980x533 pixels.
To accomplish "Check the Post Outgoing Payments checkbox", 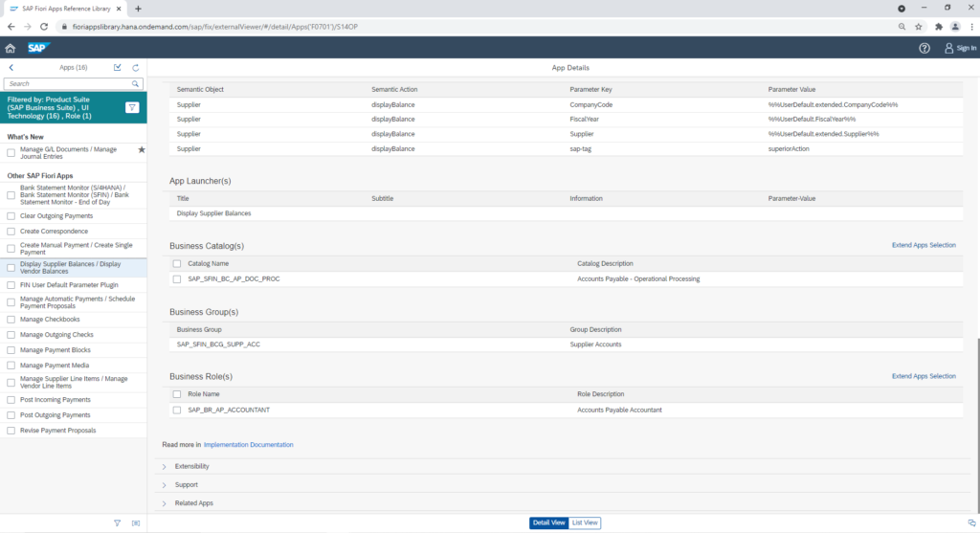I will 11,415.
